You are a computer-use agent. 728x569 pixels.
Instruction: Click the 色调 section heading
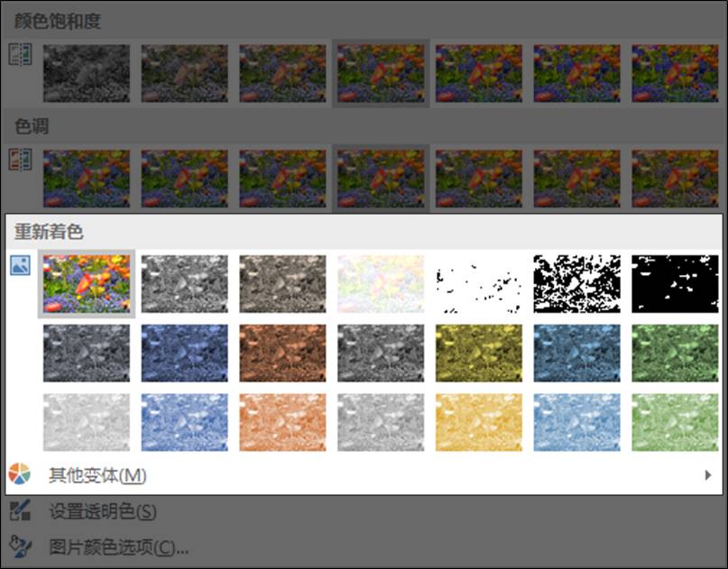[x=32, y=126]
